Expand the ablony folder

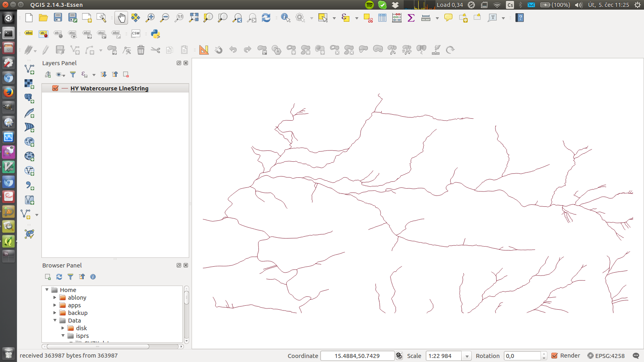click(55, 297)
